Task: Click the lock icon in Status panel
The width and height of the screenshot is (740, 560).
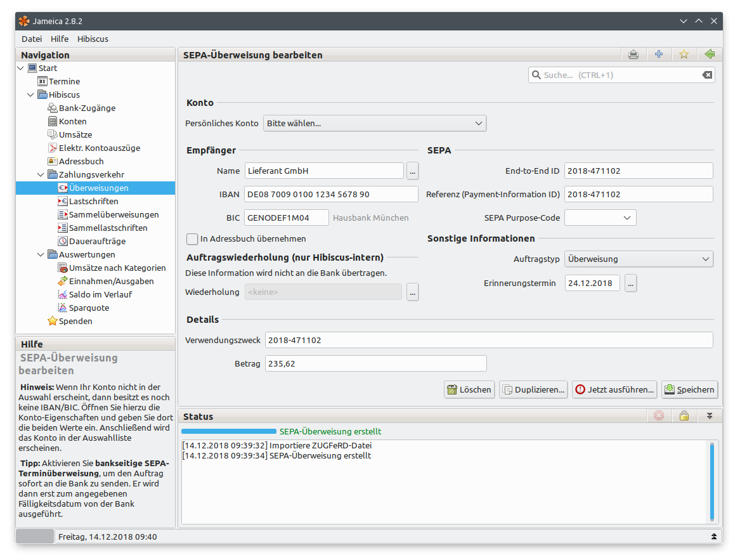Action: click(x=684, y=415)
